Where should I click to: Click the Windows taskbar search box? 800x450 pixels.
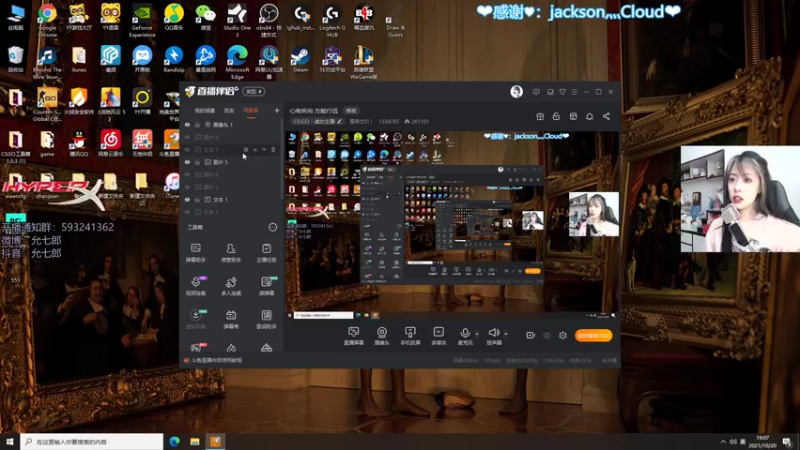click(x=92, y=441)
